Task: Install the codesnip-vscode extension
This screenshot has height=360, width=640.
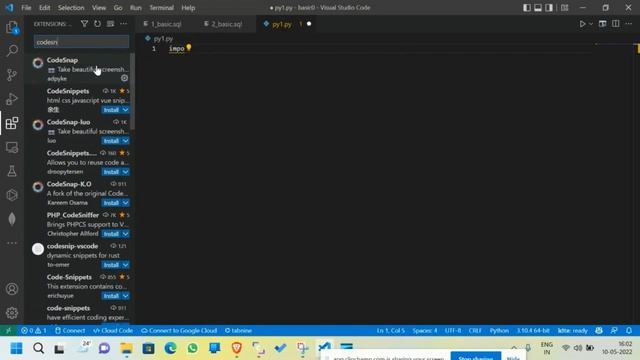Action: (x=111, y=265)
